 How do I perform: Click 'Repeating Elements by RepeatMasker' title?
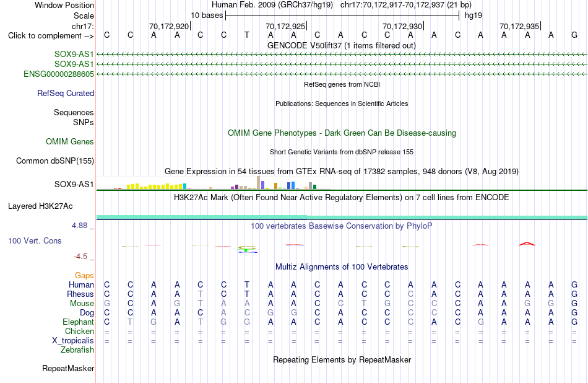(x=342, y=359)
